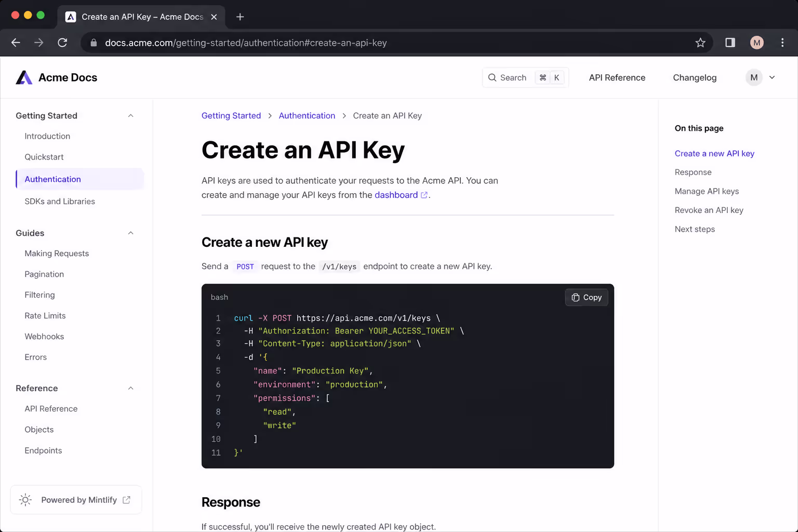Viewport: 798px width, 532px height.
Task: Click the browser address bar URL
Action: tap(246, 43)
